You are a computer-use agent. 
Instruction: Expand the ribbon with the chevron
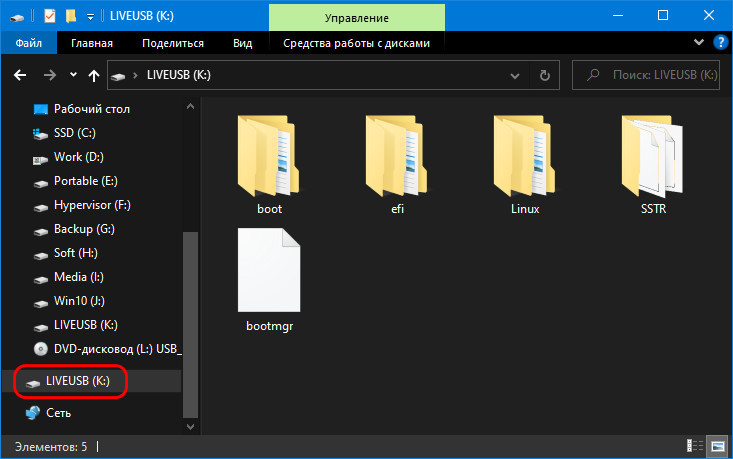[x=698, y=43]
